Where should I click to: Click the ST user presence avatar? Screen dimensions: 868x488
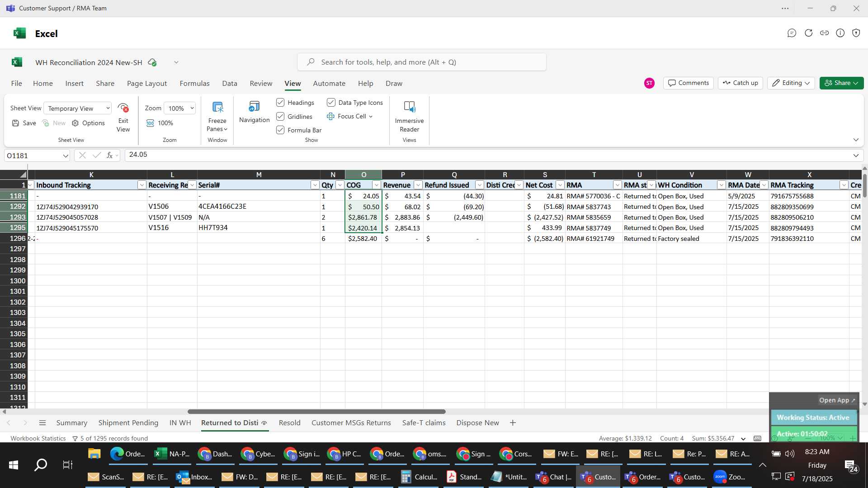[649, 83]
